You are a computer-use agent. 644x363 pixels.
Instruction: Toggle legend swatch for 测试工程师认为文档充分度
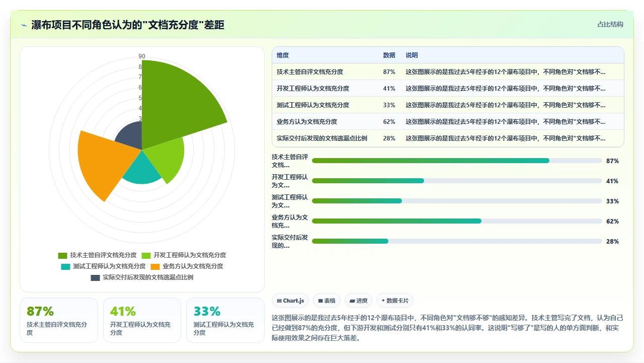click(x=65, y=266)
